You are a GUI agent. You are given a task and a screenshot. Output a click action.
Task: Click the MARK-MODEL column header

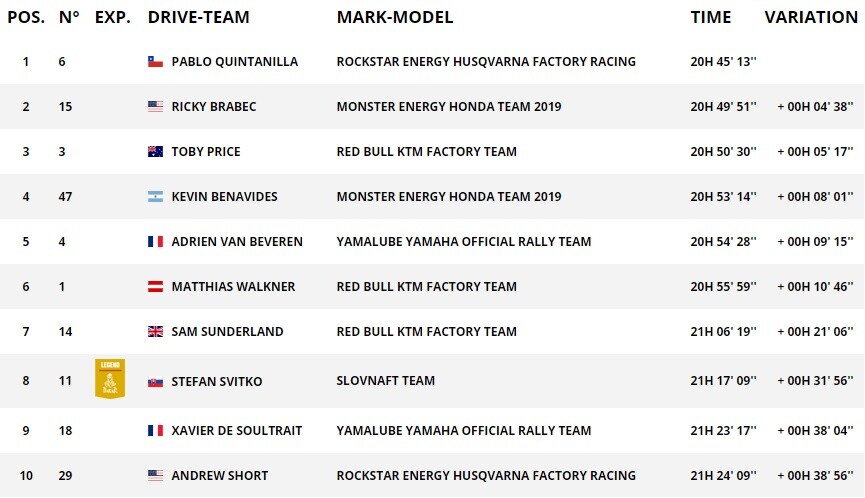395,17
